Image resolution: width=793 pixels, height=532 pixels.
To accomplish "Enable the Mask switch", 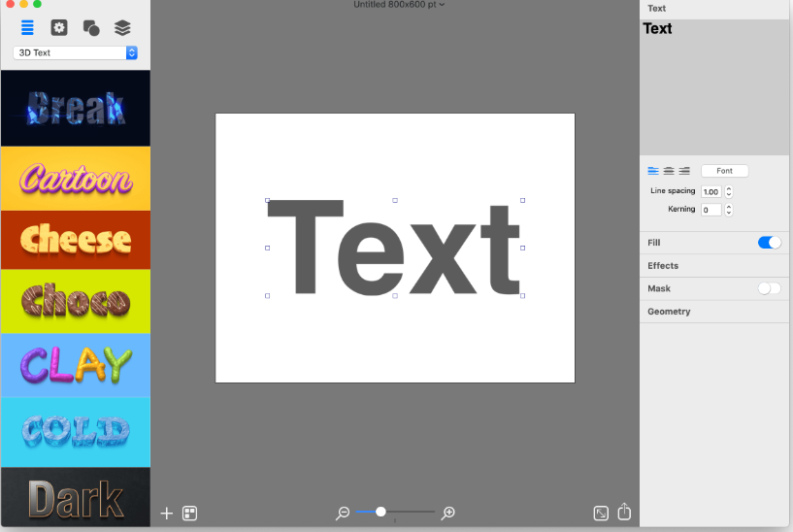I will (770, 288).
